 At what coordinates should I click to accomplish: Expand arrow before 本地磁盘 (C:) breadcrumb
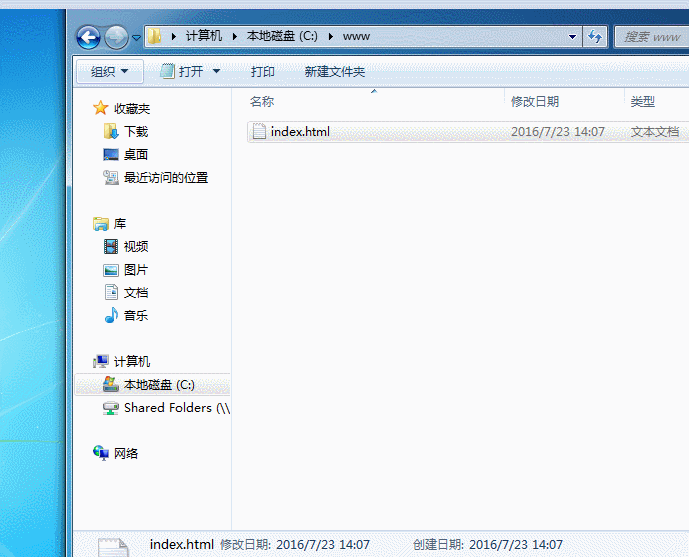tap(235, 36)
